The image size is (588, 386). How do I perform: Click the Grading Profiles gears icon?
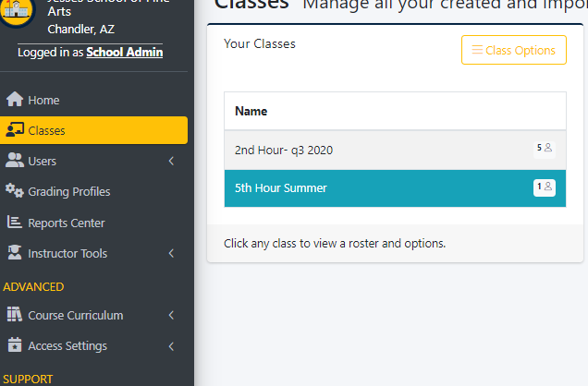click(14, 190)
